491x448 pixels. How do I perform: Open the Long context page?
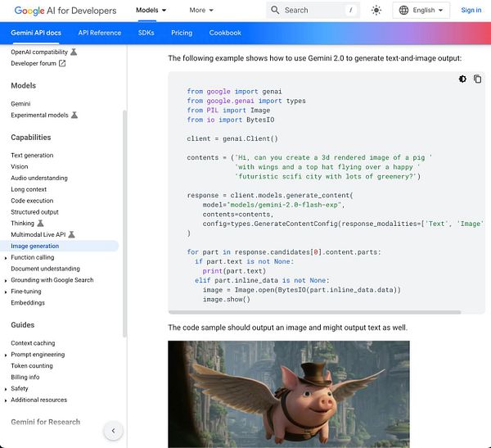tap(29, 189)
